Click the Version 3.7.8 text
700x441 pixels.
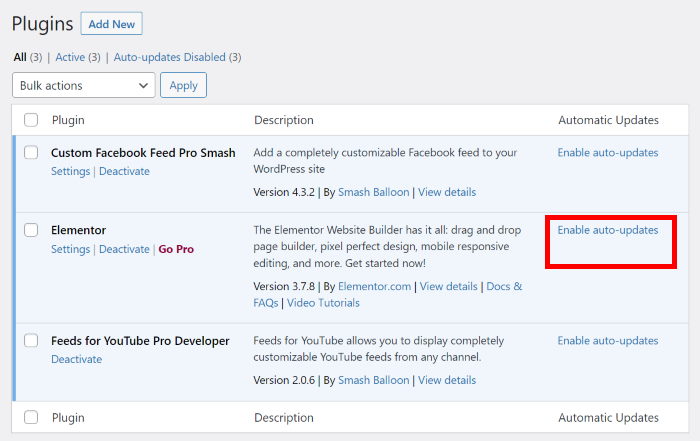point(284,287)
